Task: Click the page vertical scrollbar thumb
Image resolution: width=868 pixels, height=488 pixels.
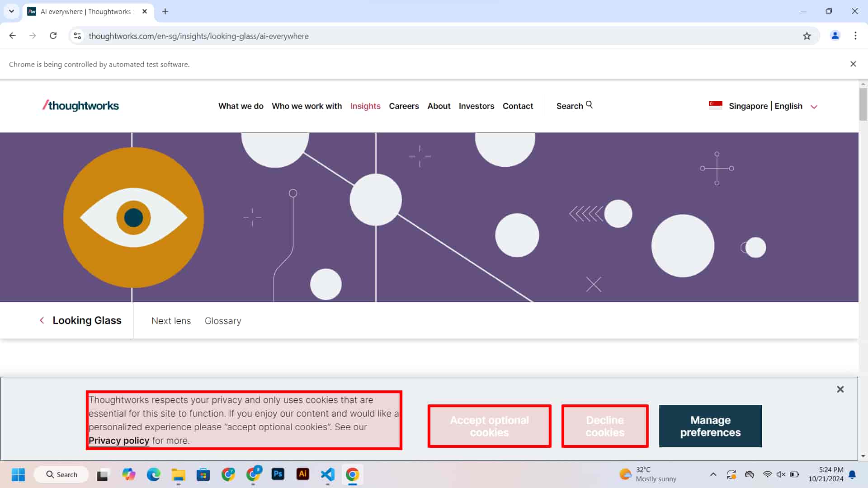Action: pos(863,104)
